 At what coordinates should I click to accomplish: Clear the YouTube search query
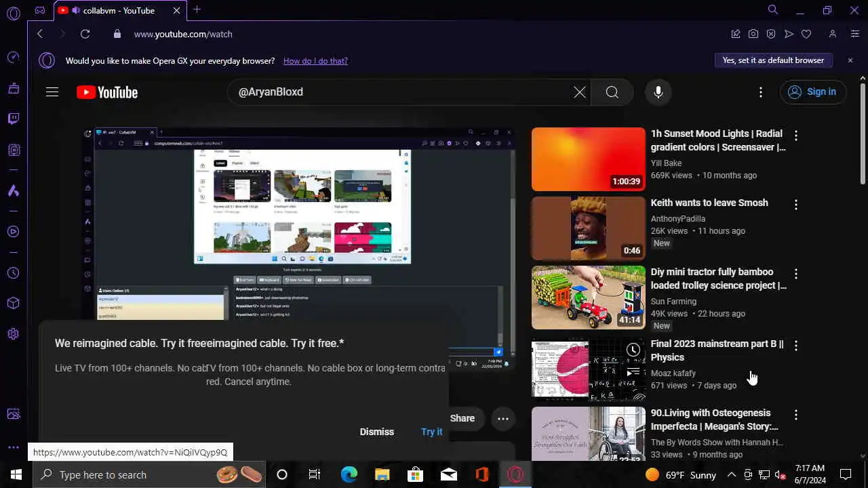[580, 92]
